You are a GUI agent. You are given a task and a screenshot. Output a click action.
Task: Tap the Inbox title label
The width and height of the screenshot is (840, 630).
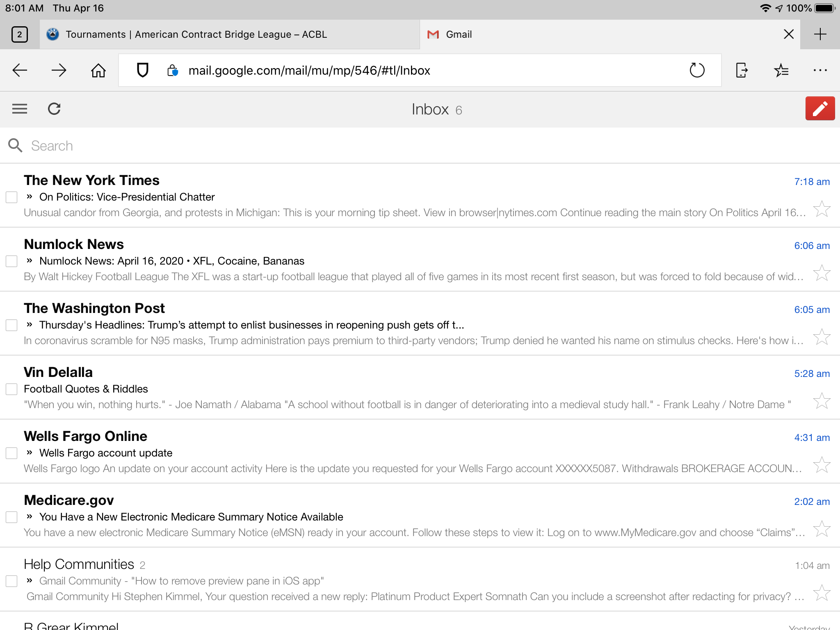430,110
